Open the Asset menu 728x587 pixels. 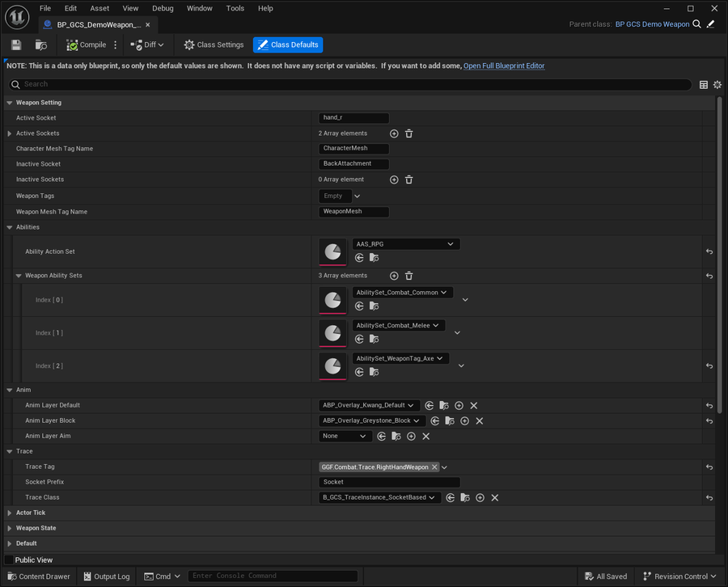99,8
